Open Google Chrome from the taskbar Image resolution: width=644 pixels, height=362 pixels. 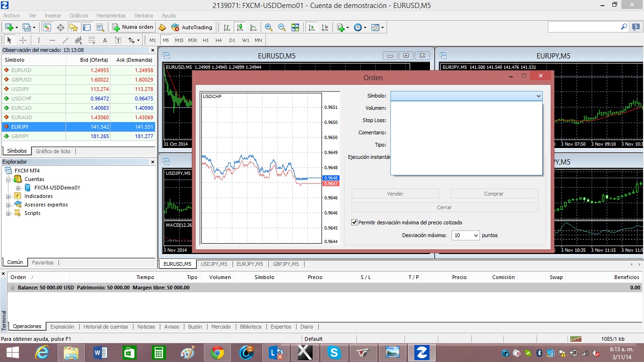(217, 352)
